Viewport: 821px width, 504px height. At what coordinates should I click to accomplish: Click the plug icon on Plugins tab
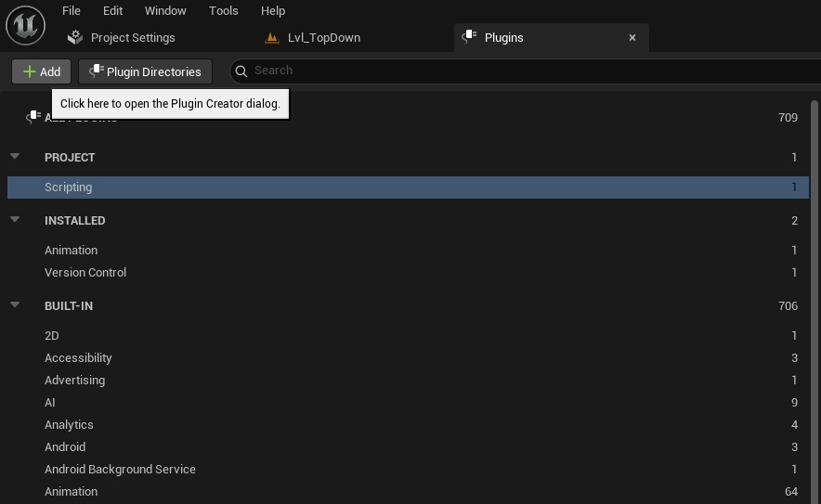pos(470,38)
